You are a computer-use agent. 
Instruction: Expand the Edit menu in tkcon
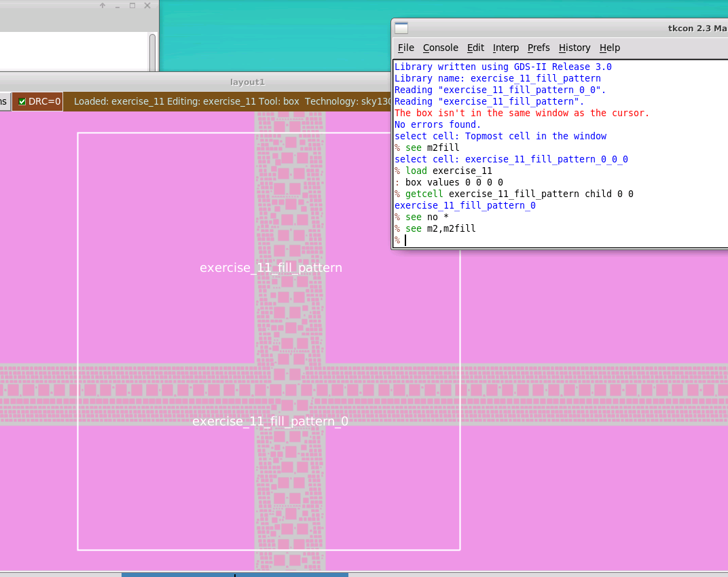tap(475, 48)
